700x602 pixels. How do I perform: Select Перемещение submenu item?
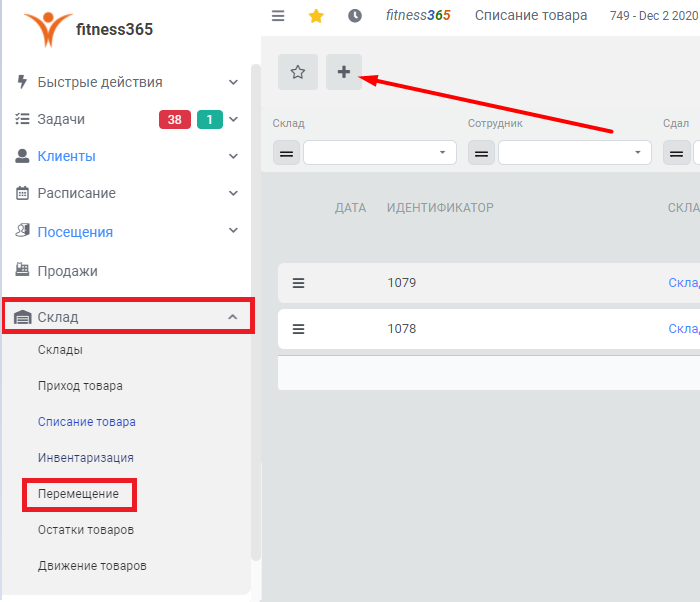tap(79, 494)
